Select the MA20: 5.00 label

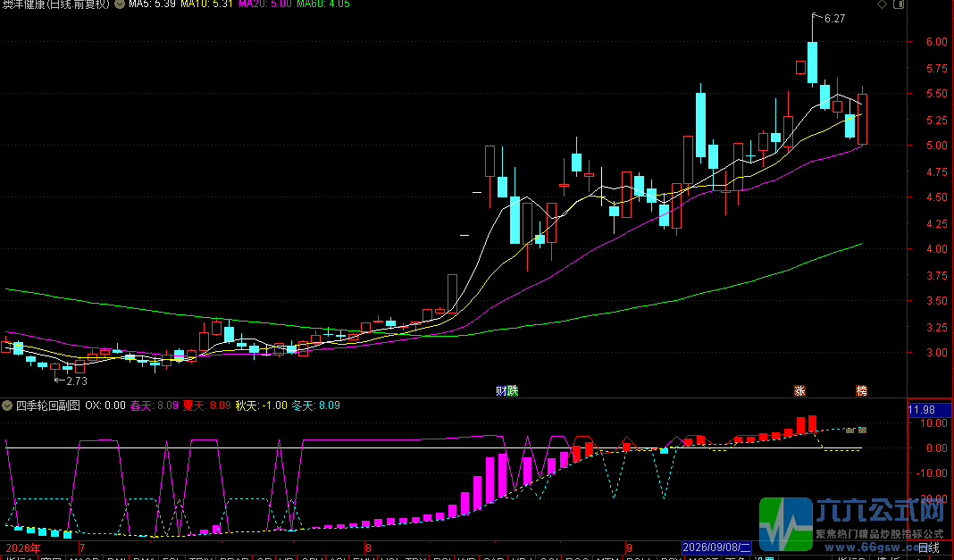265,4
